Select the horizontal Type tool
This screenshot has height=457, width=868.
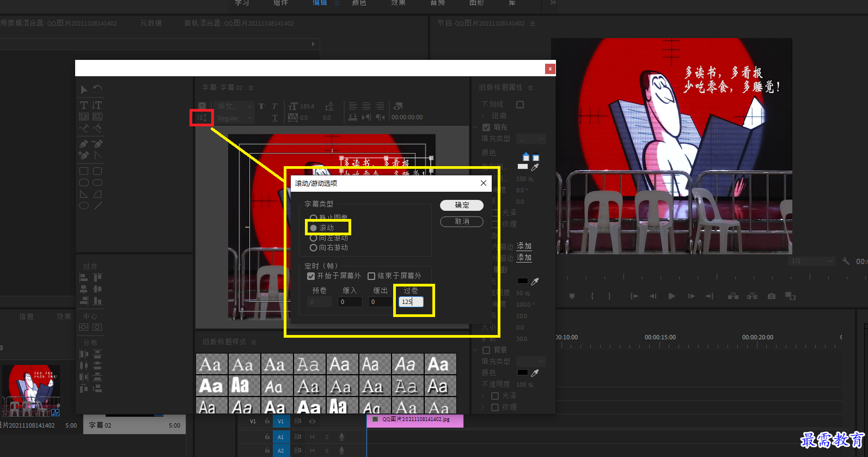pyautogui.click(x=84, y=105)
